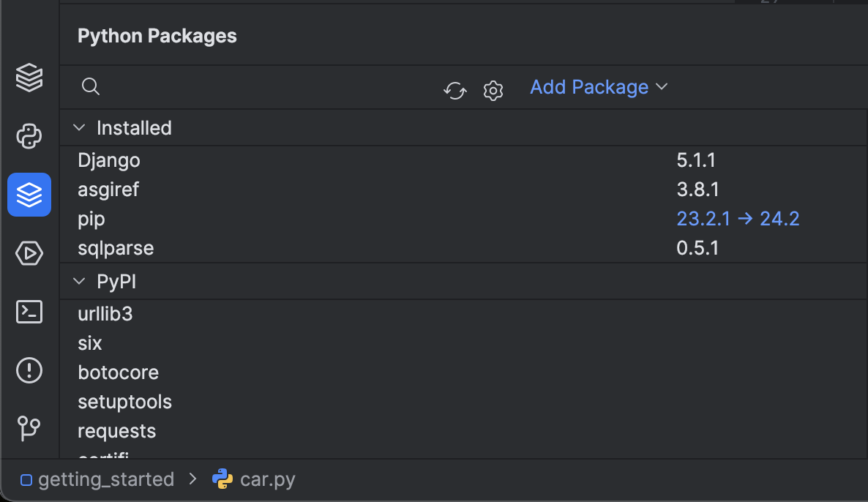Open the Add Package dropdown

point(599,87)
